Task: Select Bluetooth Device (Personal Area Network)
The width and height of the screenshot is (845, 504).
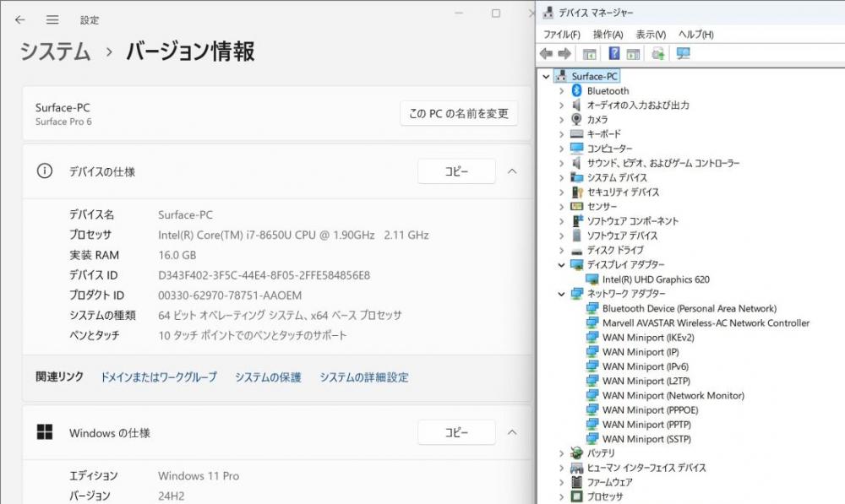Action: (690, 308)
